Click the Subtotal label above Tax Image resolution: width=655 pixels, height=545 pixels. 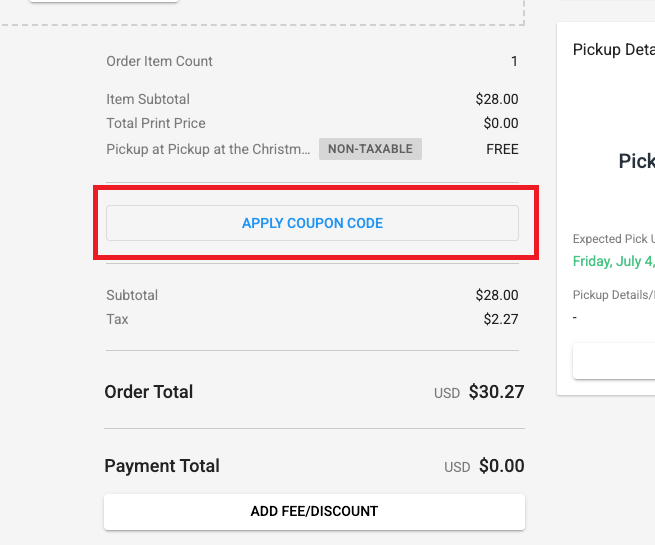132,295
